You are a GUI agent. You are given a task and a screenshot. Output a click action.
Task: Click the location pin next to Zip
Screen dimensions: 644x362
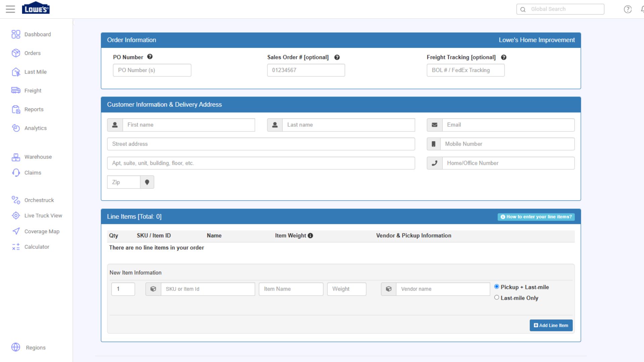coord(147,182)
